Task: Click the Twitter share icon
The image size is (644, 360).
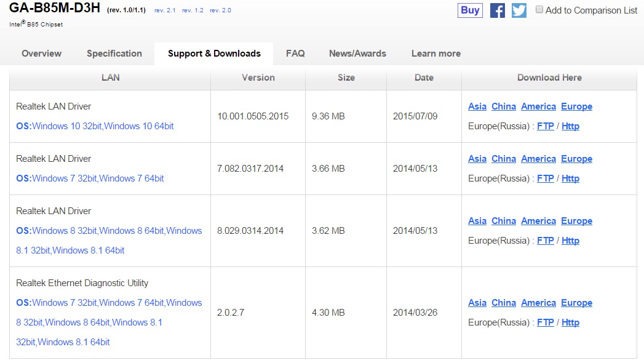Action: coord(519,10)
